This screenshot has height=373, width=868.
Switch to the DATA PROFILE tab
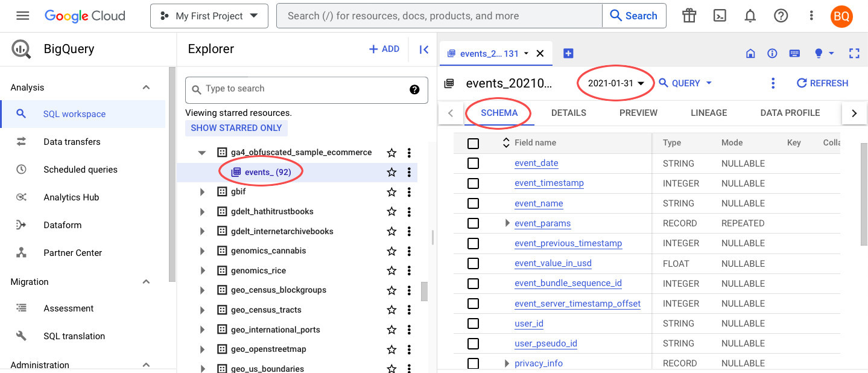tap(790, 113)
